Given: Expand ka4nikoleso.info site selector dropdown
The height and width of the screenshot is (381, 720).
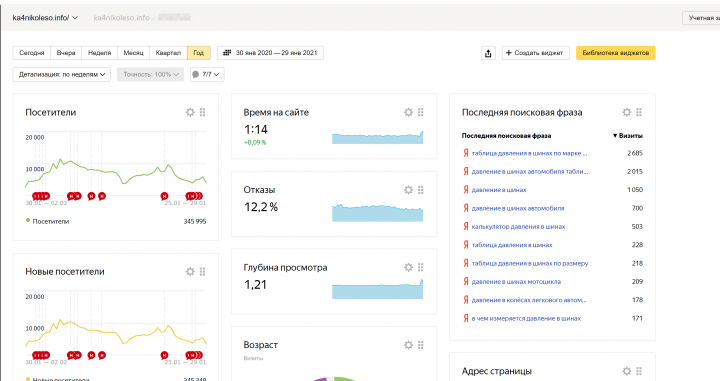Looking at the screenshot, I should (x=45, y=18).
